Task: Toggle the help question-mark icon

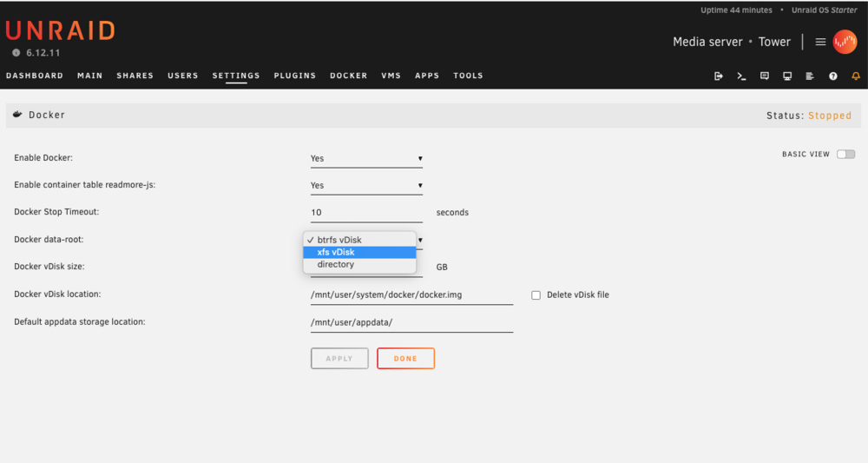Action: pyautogui.click(x=833, y=76)
